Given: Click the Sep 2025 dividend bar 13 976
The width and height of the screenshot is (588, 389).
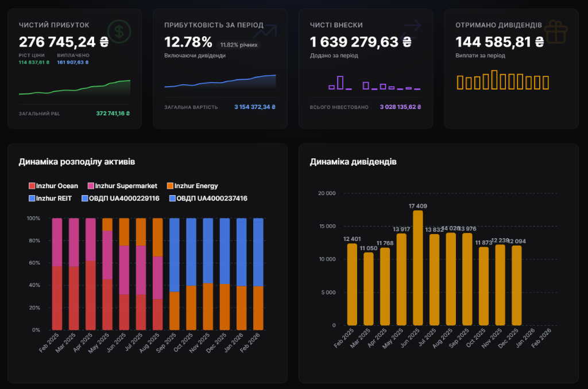Looking at the screenshot, I should coord(467,279).
